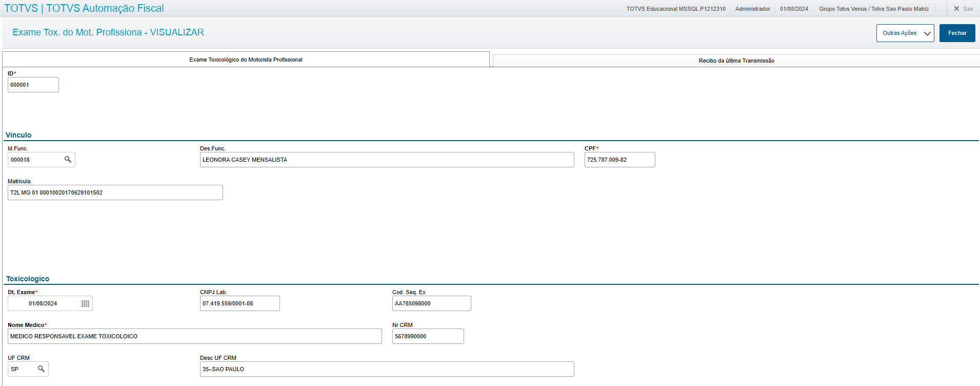The width and height of the screenshot is (980, 386).
Task: Select the Nome Medico input field
Action: coord(194,336)
